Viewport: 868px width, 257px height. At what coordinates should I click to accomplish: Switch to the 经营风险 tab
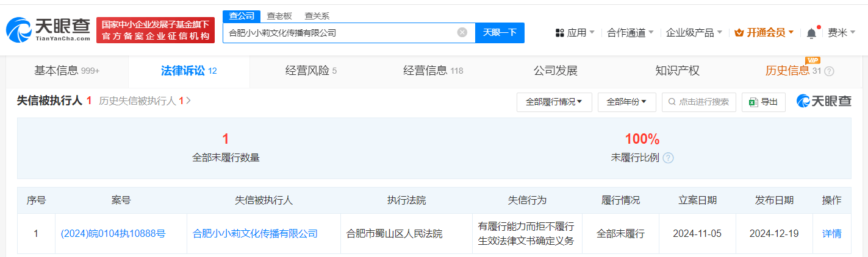[311, 71]
